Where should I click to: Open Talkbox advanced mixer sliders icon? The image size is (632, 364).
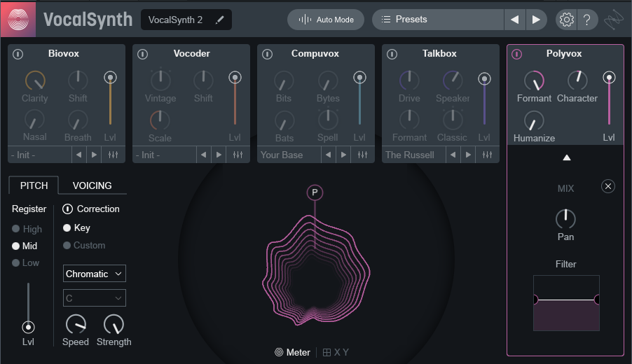click(x=487, y=155)
